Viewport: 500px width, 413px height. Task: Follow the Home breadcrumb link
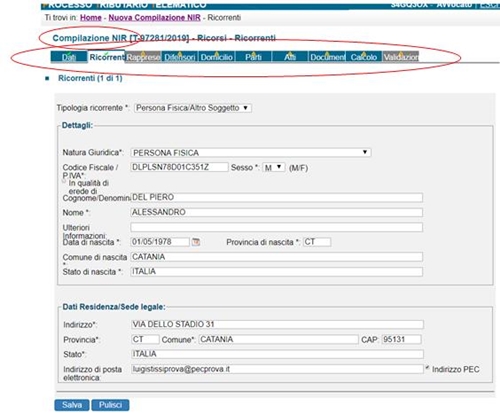(91, 18)
